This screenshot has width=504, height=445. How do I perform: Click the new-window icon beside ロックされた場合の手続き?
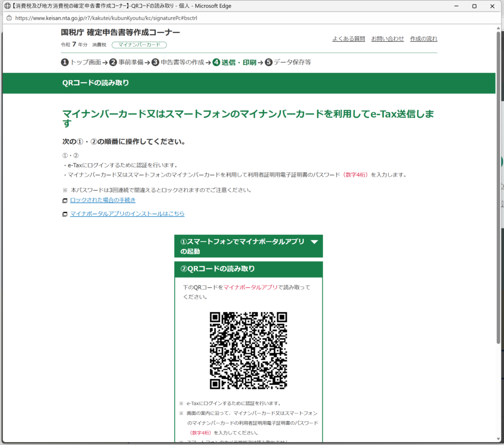64,201
